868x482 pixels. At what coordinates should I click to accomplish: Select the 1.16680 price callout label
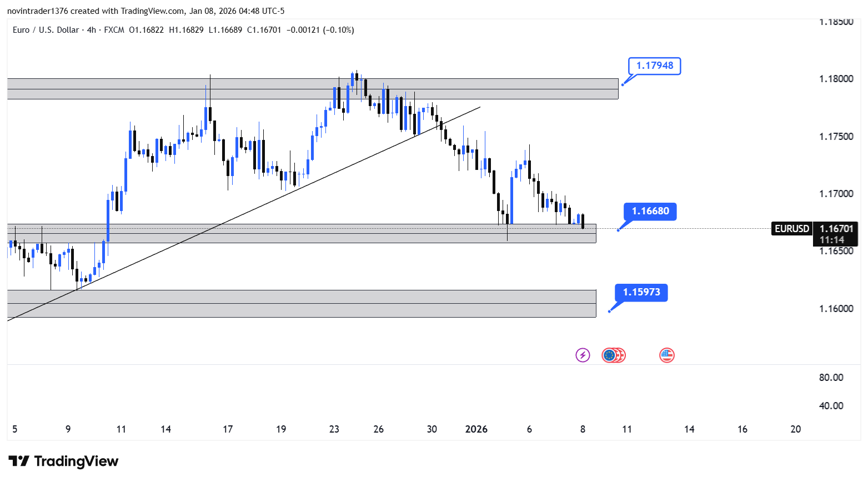(x=650, y=212)
